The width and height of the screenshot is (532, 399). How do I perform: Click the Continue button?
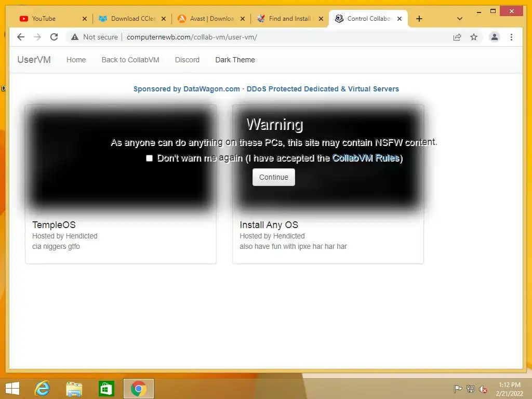tap(273, 177)
